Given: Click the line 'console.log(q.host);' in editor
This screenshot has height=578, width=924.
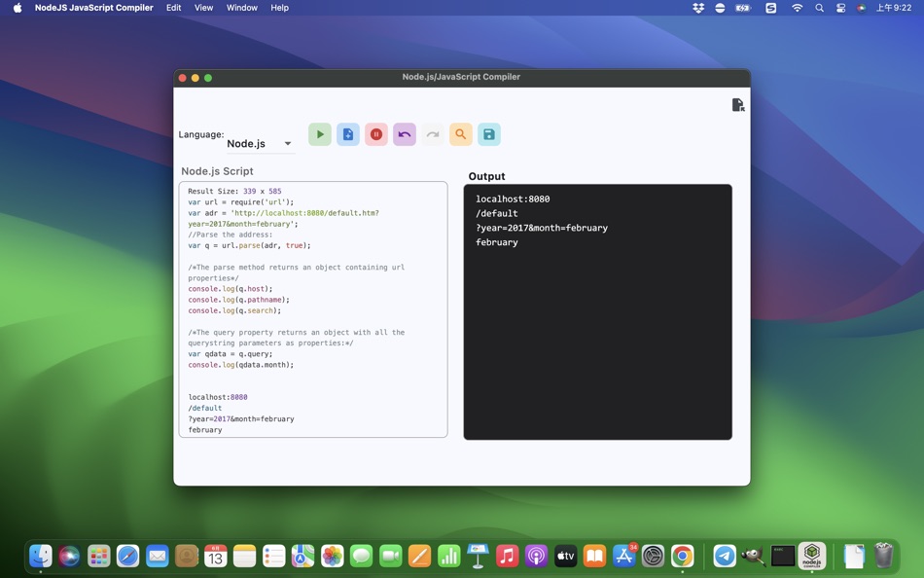Looking at the screenshot, I should (x=231, y=289).
